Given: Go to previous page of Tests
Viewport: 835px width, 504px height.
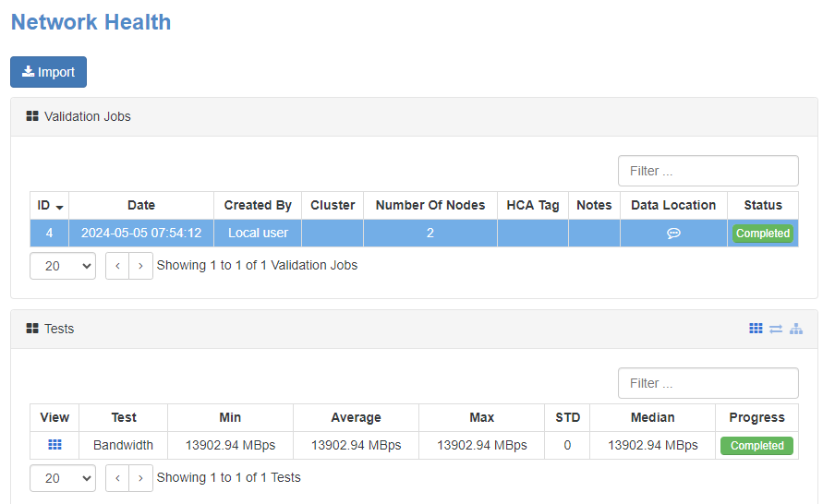Looking at the screenshot, I should pos(117,478).
